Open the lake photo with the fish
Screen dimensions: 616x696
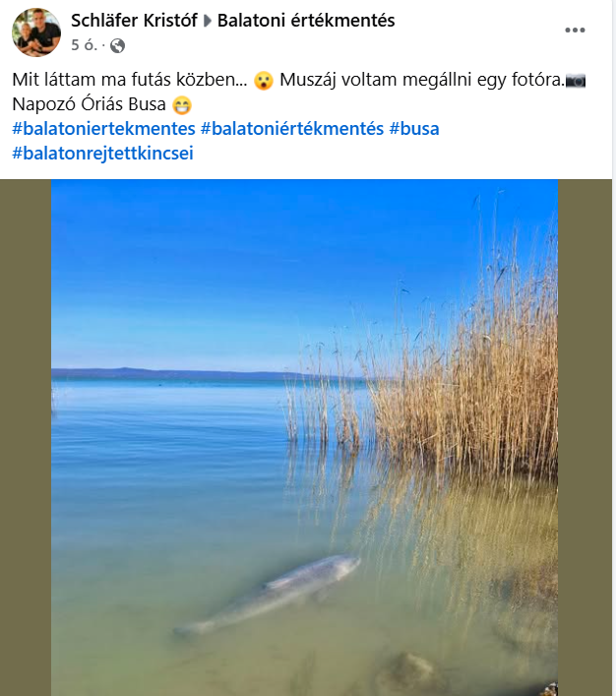coord(304,437)
